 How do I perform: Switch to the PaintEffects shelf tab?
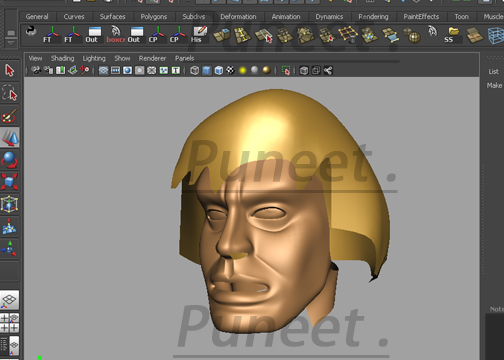click(x=421, y=17)
